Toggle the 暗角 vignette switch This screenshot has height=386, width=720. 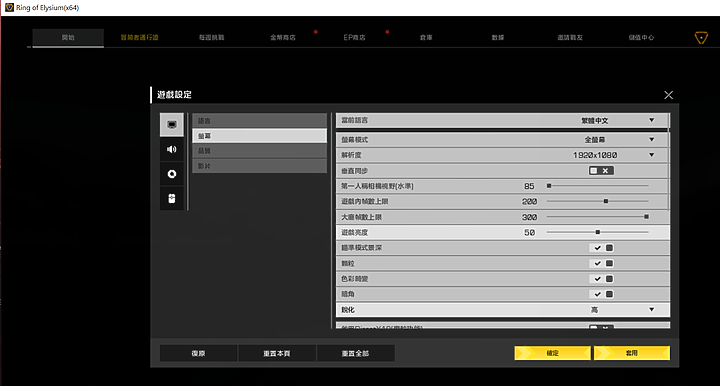601,294
